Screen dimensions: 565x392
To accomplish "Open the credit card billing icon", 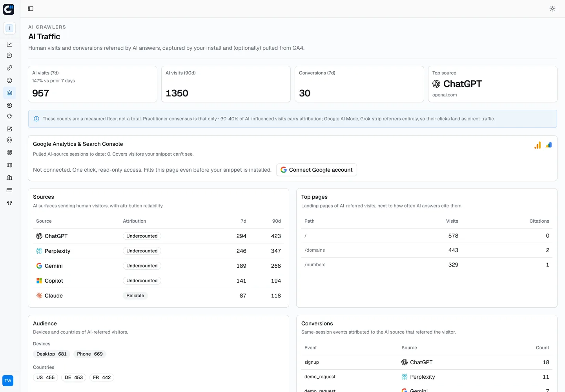I will click(x=9, y=190).
